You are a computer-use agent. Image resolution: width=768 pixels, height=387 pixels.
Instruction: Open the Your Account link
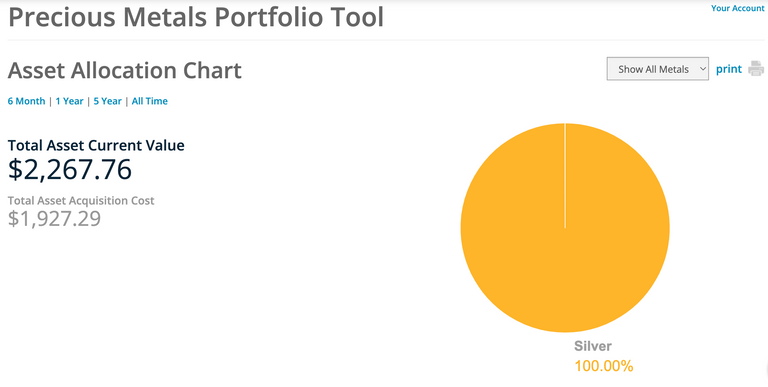tap(738, 8)
